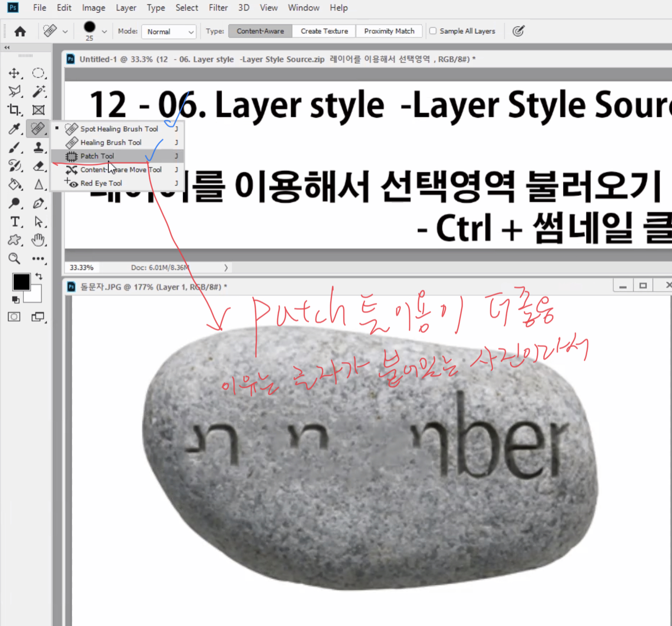Select the Zoom magnifier tool
The width and height of the screenshot is (672, 626).
14,259
